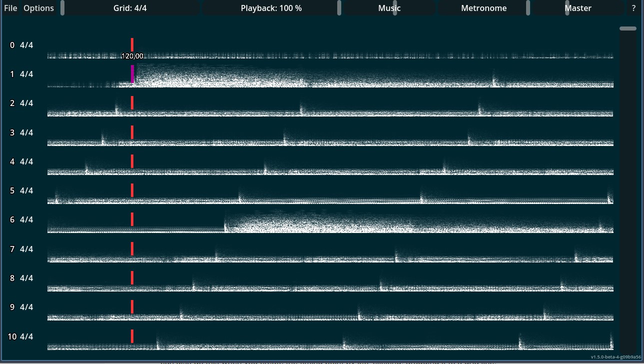
Task: Click the red beat marker in measure 5
Action: [x=132, y=190]
